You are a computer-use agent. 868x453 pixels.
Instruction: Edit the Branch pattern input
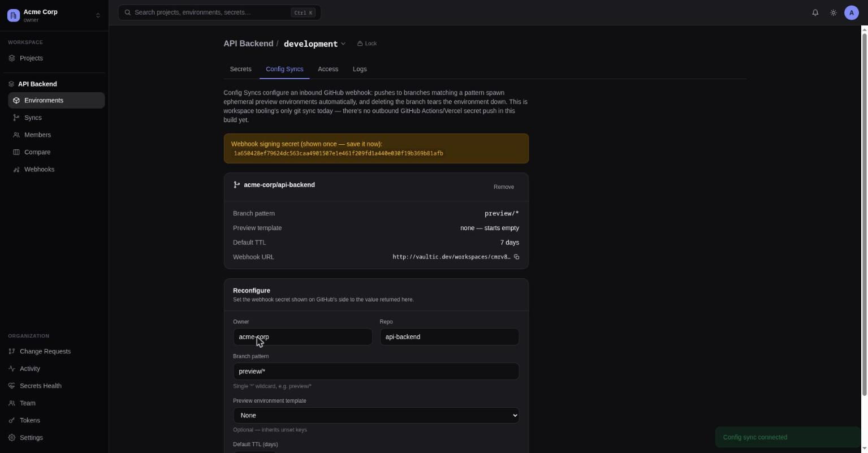click(x=376, y=372)
